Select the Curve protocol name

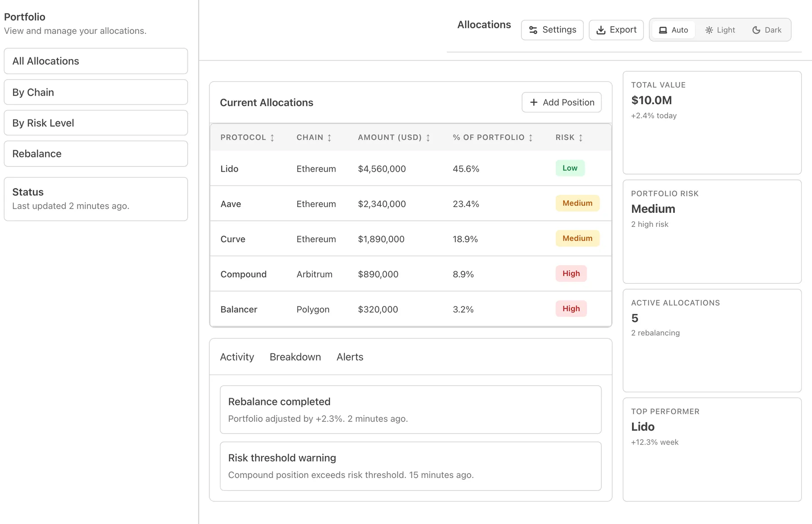(x=233, y=239)
